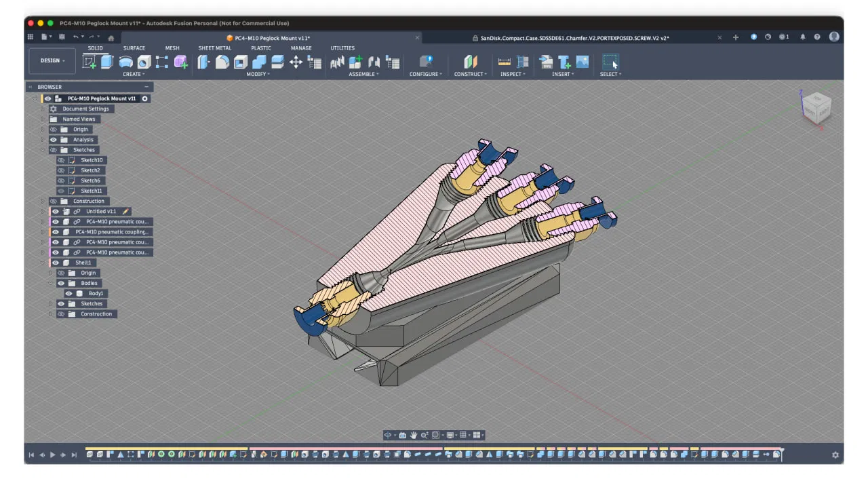Viewport: 868px width, 496px height.
Task: Go to the Home tab icon
Action: click(x=111, y=37)
